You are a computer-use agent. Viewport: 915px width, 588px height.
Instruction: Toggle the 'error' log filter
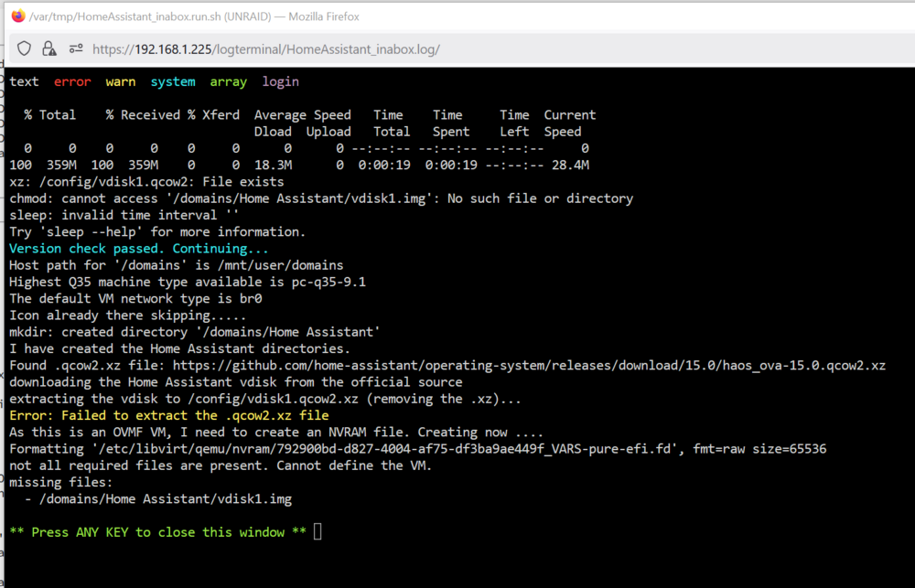[72, 81]
